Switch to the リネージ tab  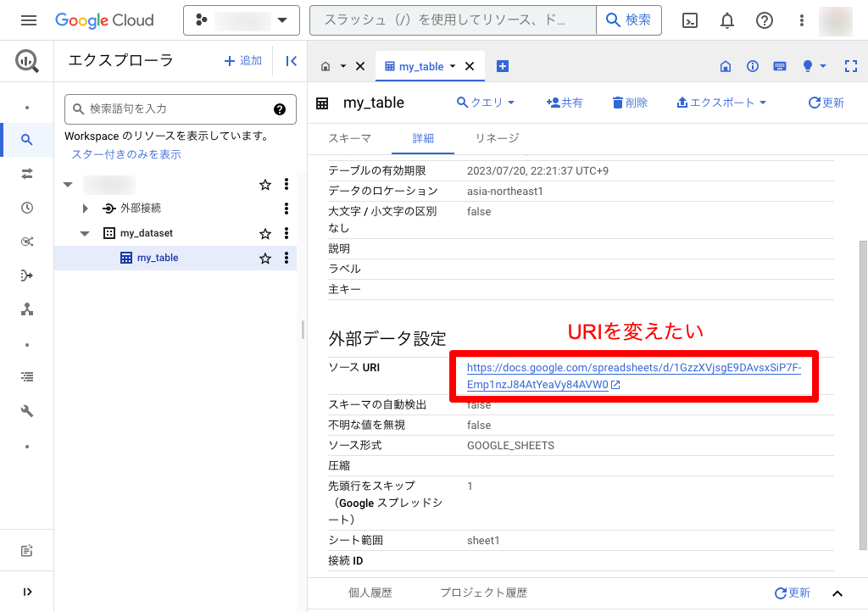[497, 138]
